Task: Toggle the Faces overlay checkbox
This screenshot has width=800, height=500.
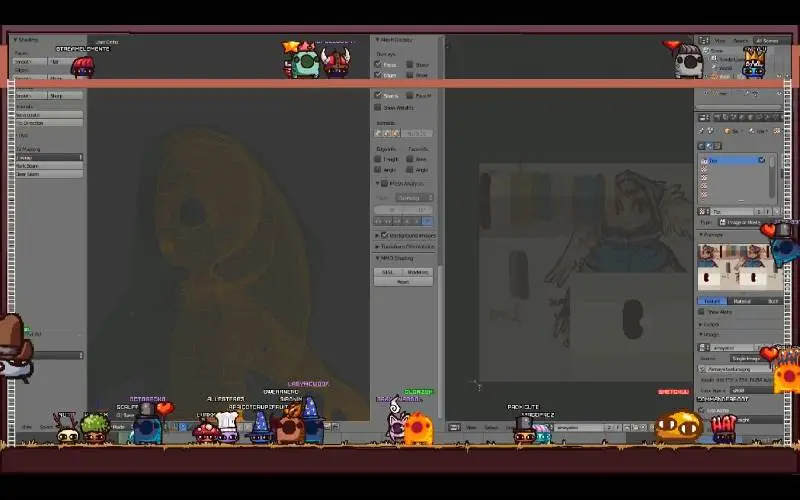Action: [378, 65]
